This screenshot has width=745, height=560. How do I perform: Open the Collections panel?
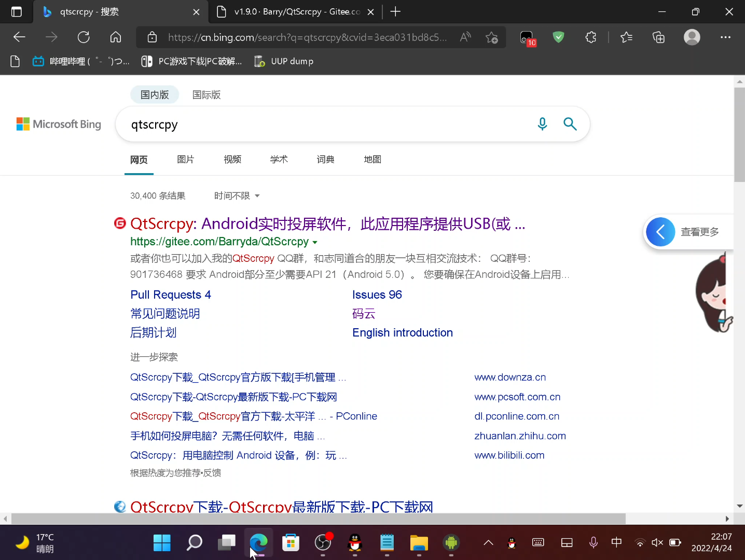point(658,37)
